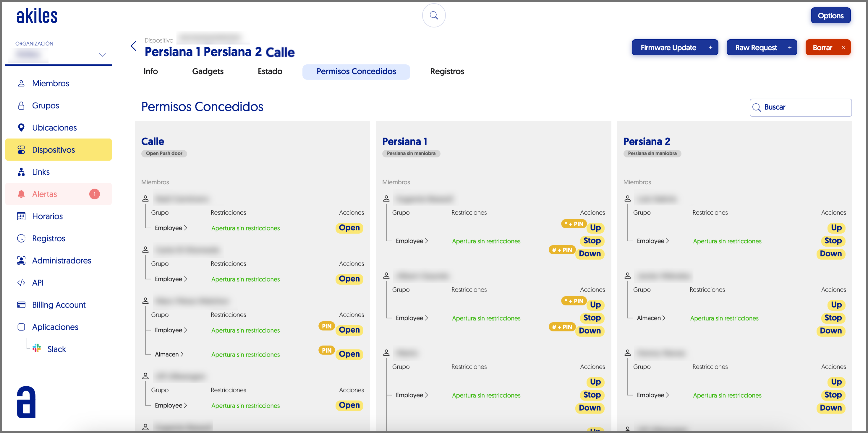Click the Horarios calendar icon
The width and height of the screenshot is (868, 433).
[x=21, y=216]
